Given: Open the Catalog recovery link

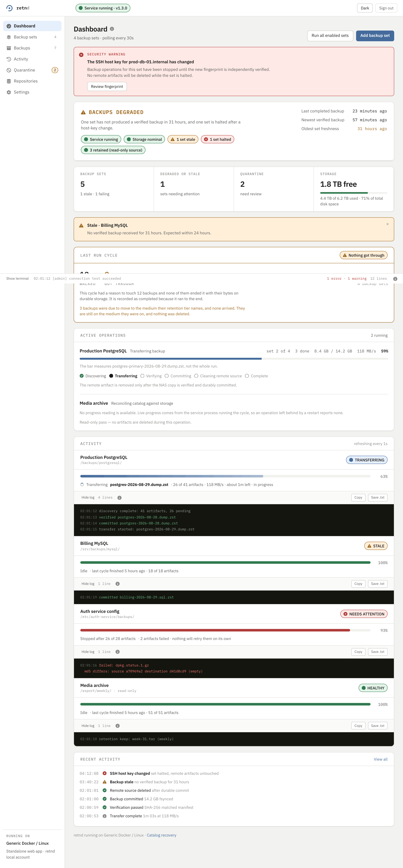Looking at the screenshot, I should click(x=161, y=835).
